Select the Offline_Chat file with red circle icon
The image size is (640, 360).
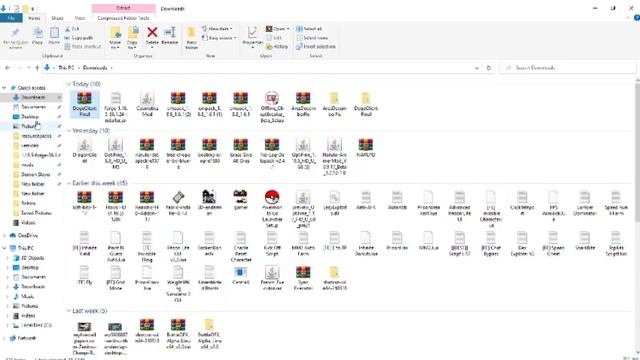click(x=272, y=107)
